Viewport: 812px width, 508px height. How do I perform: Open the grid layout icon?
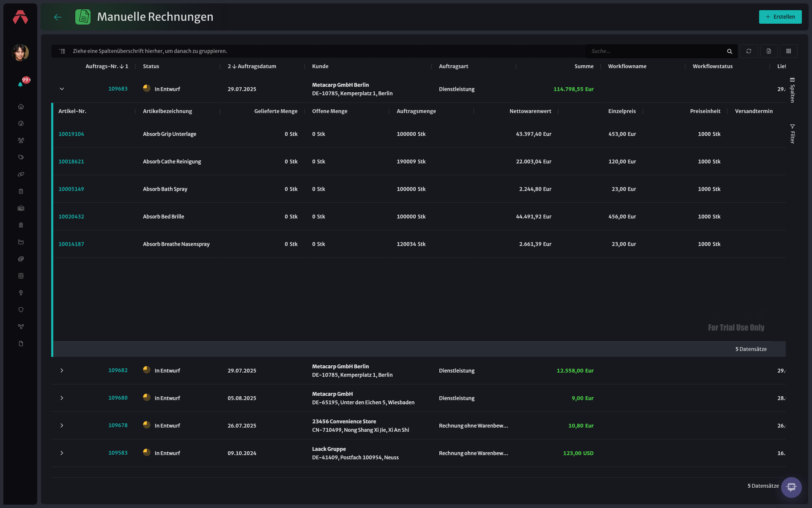tap(789, 51)
